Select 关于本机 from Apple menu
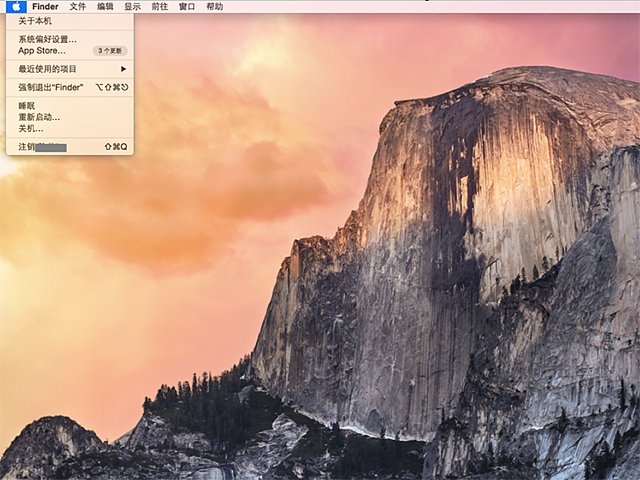The height and width of the screenshot is (480, 640). (x=70, y=21)
